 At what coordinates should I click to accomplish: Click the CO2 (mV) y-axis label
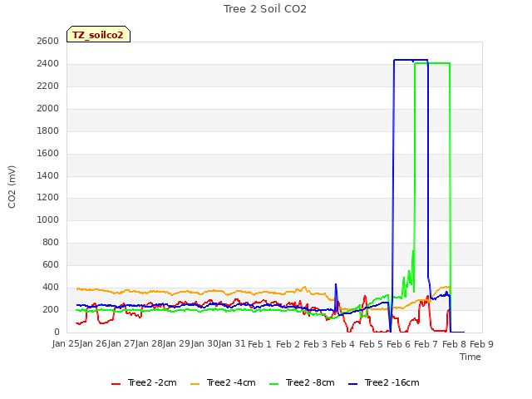[12, 187]
